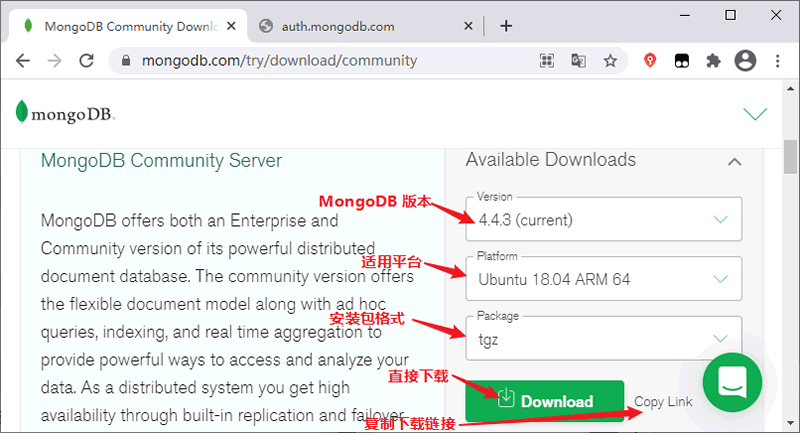The image size is (800, 433).
Task: Click the auth.mongodb.com tab globe favicon
Action: (x=266, y=26)
